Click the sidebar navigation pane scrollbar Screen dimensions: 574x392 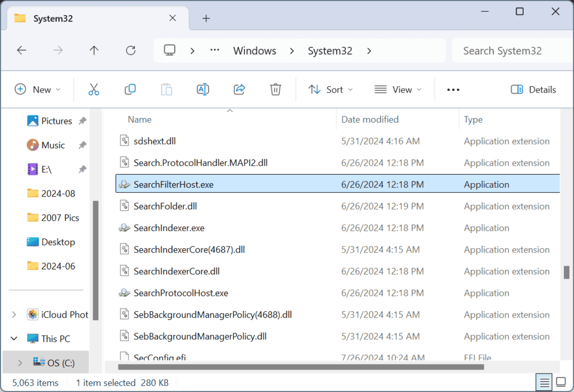[x=95, y=260]
